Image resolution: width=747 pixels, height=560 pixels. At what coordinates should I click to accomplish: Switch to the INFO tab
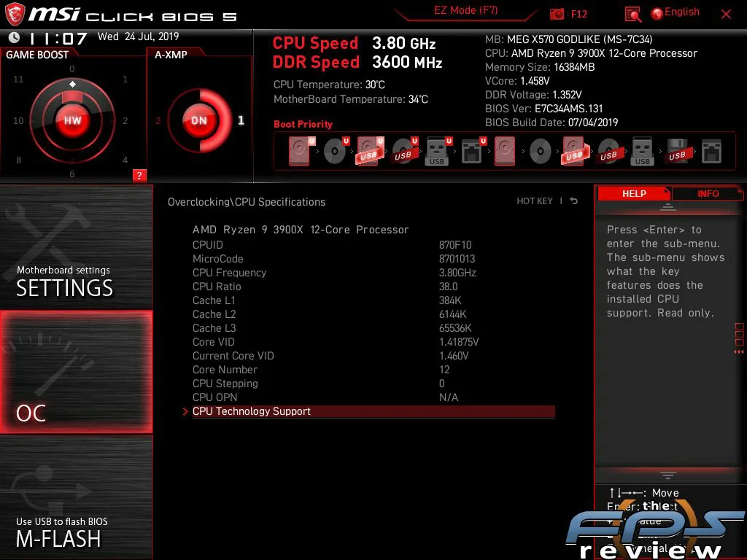pos(708,194)
